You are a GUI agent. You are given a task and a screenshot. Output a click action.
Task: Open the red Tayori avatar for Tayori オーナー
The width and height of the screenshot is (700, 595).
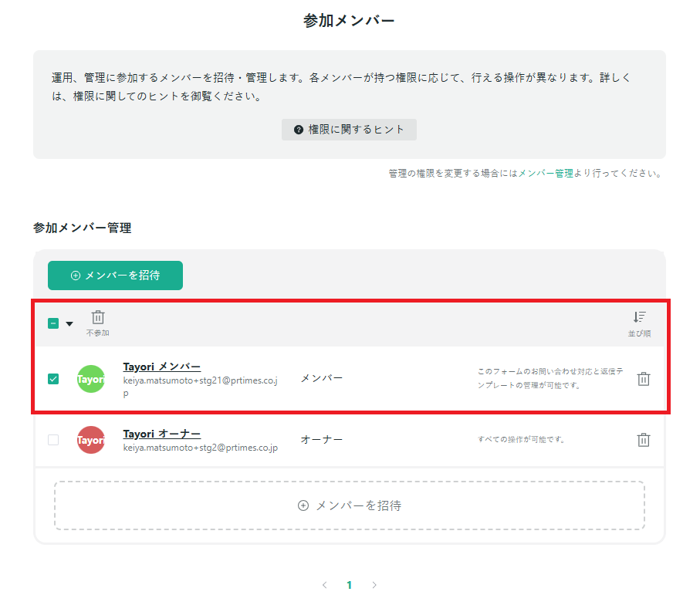90,440
